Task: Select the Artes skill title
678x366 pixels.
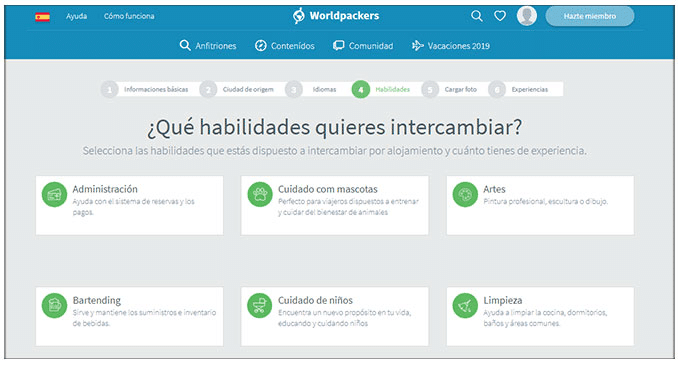Action: 494,189
